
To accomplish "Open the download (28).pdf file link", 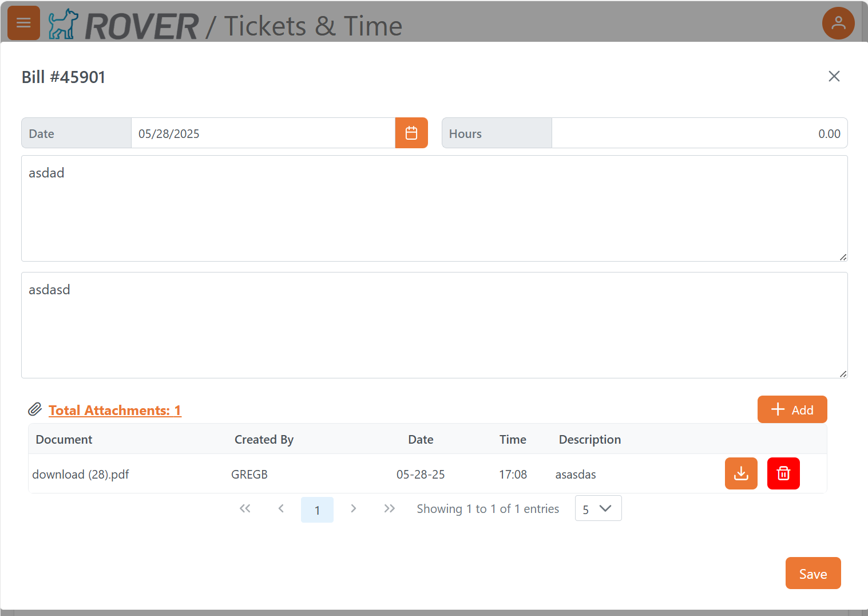I will click(x=80, y=474).
